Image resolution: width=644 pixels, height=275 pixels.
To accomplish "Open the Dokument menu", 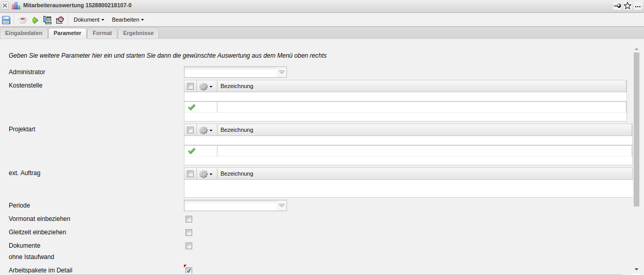I will 89,20.
